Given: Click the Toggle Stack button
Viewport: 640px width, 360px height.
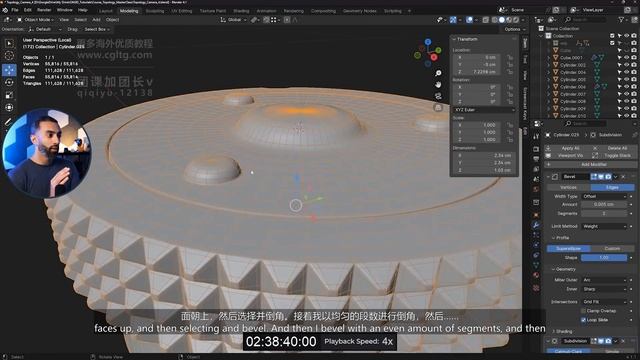Looking at the screenshot, I should [x=614, y=156].
